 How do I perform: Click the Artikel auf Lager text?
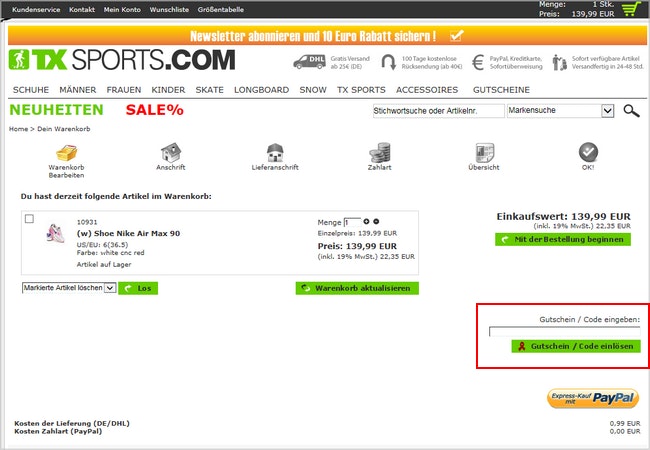pos(104,264)
